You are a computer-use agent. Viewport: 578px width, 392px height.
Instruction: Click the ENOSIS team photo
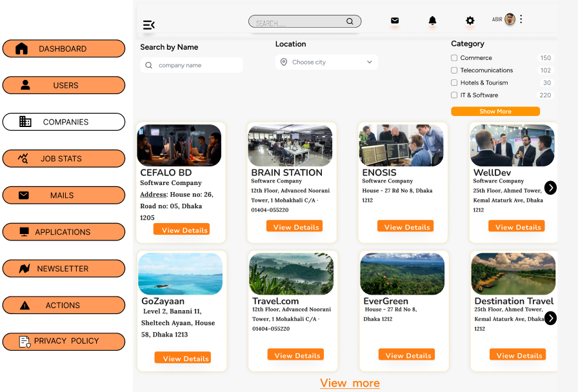[401, 145]
